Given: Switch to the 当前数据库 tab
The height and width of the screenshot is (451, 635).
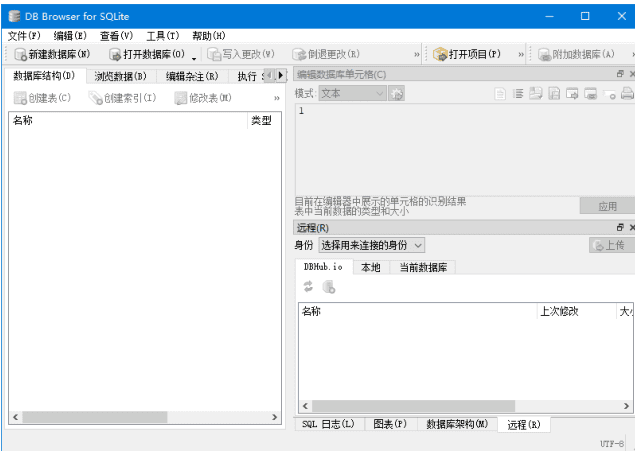Looking at the screenshot, I should pos(423,267).
